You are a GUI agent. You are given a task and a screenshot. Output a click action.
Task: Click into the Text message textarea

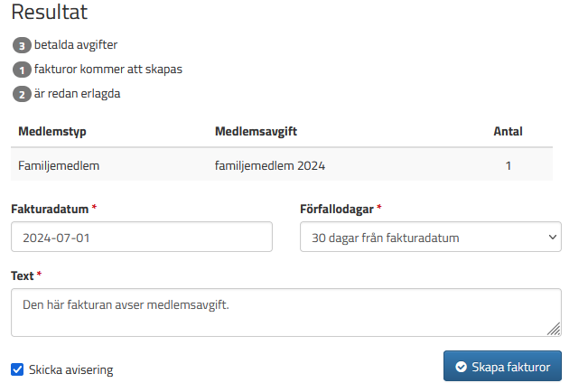click(286, 313)
